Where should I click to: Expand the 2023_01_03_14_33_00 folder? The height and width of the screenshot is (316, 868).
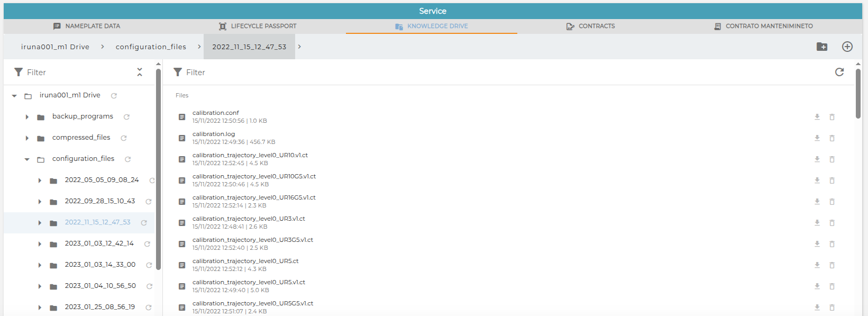(x=40, y=265)
